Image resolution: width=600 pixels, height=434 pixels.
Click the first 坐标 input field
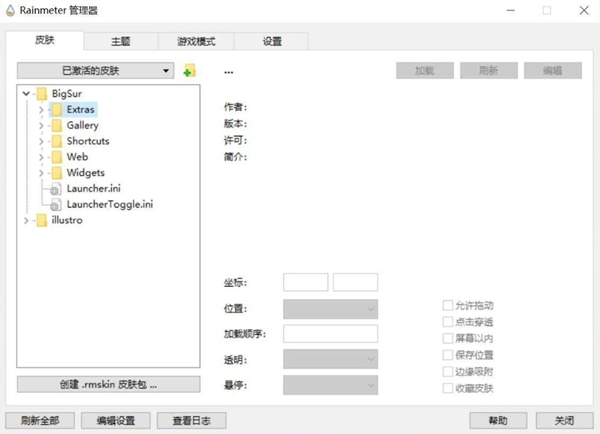pos(305,282)
